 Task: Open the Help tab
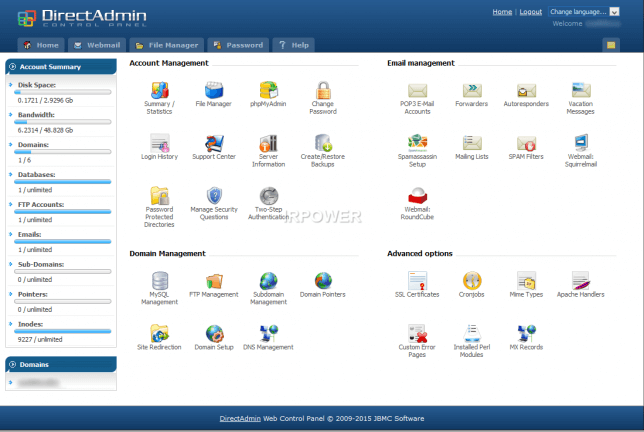294,45
